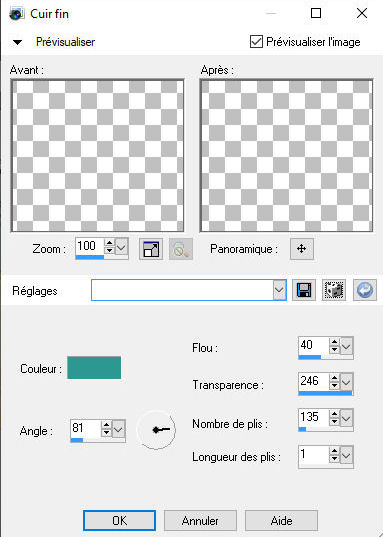Click the Flou value field
Image resolution: width=383 pixels, height=537 pixels.
coord(313,345)
